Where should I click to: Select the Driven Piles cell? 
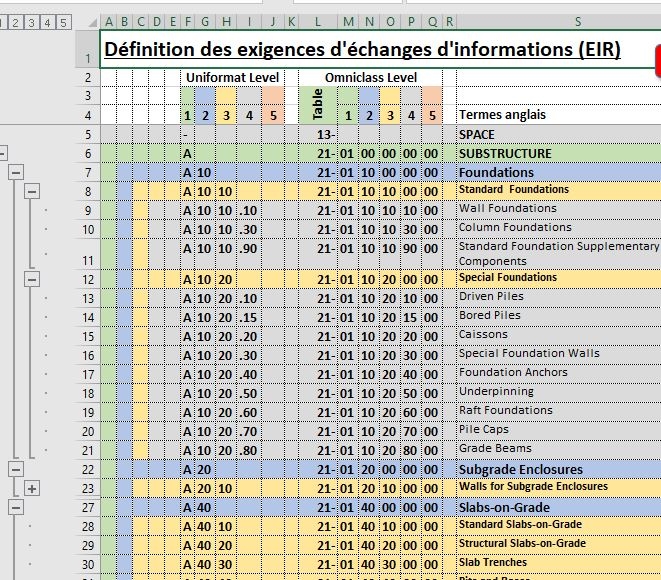559,298
